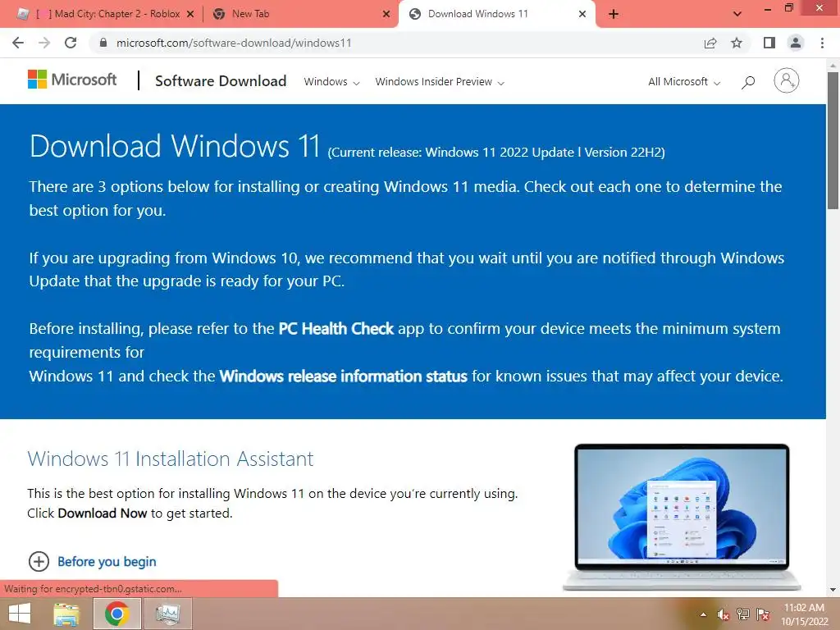Open the Chrome three-dot menu
Viewport: 840px width, 630px height.
822,43
